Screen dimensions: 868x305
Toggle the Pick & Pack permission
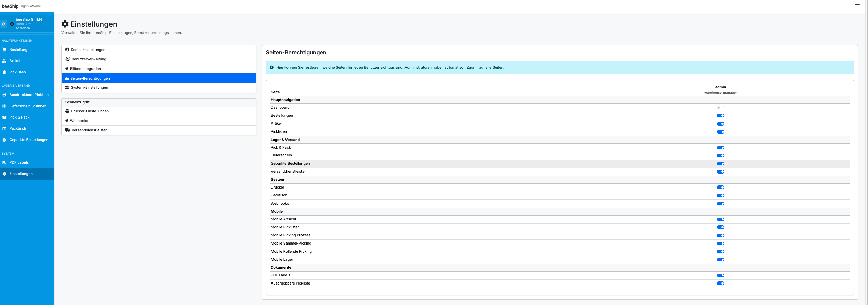720,148
